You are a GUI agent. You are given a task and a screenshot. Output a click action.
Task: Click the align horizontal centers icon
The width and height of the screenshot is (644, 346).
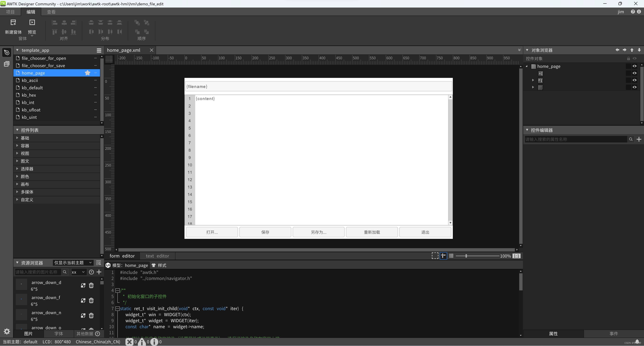tap(64, 23)
